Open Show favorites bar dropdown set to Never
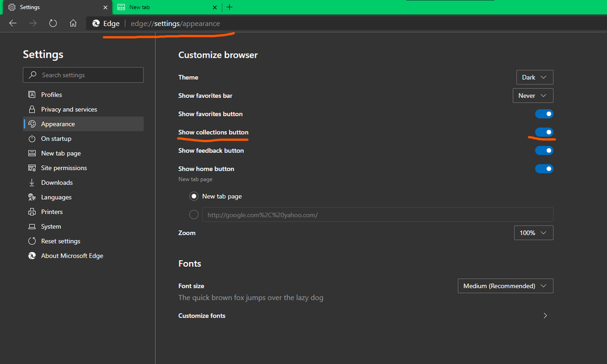The width and height of the screenshot is (607, 364). click(x=533, y=95)
